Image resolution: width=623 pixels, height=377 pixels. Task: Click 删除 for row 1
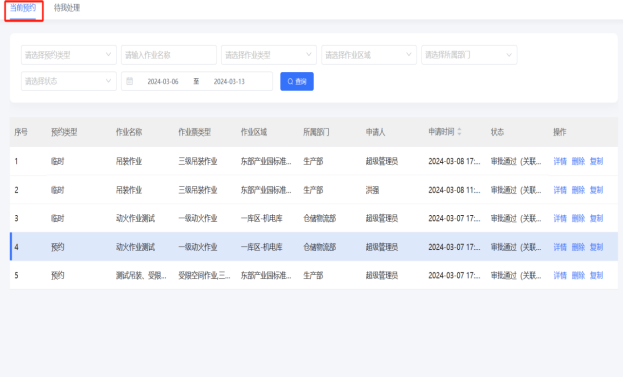578,161
